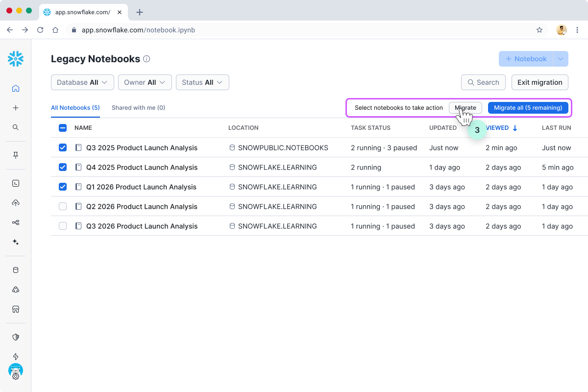Click notebook icon of Q3 2025 row

pos(78,147)
